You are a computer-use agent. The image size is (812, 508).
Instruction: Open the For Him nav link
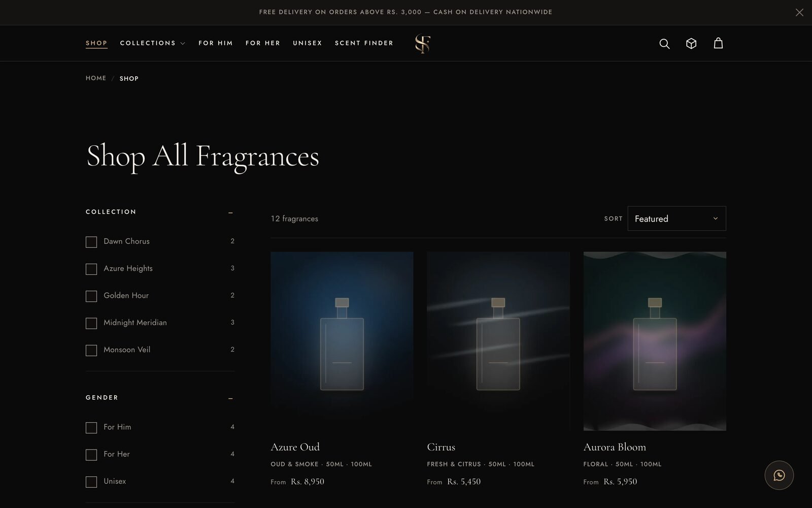point(216,43)
